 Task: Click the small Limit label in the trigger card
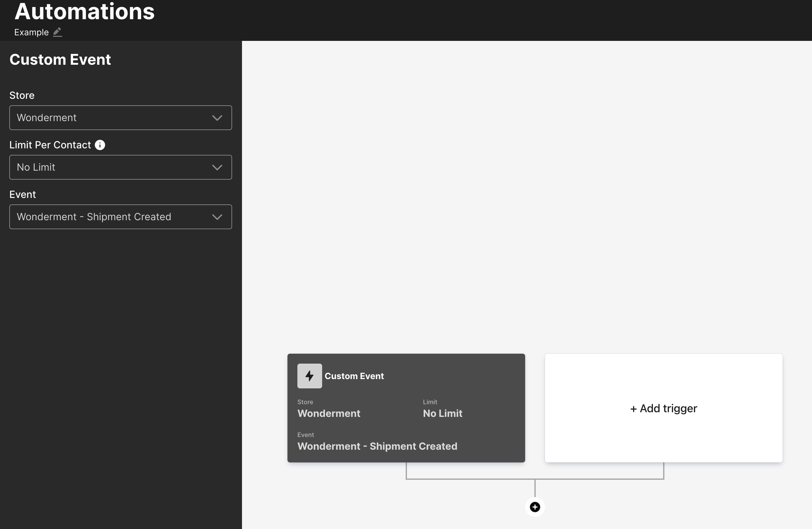430,402
